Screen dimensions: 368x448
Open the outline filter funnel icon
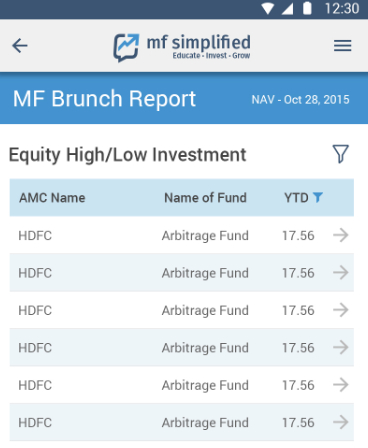(x=340, y=154)
